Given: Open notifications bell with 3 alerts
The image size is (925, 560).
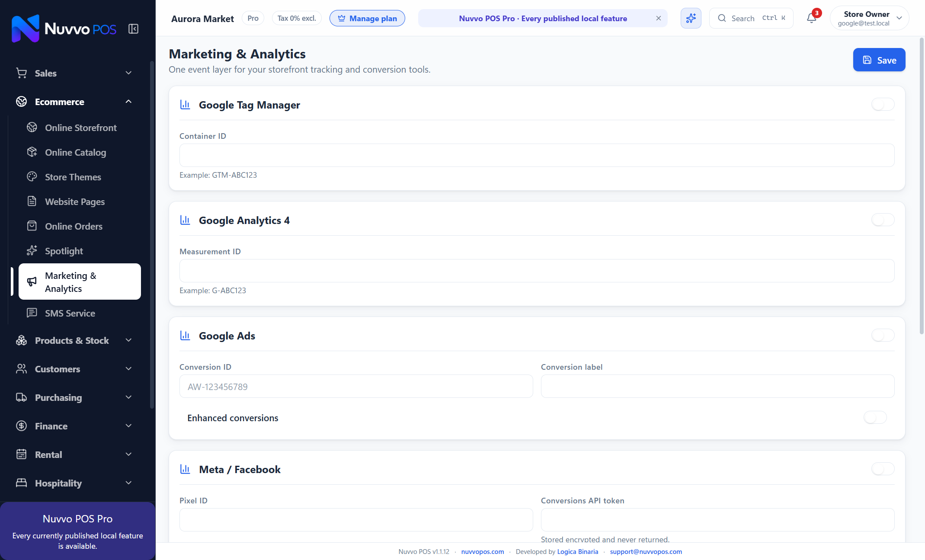Looking at the screenshot, I should [812, 18].
